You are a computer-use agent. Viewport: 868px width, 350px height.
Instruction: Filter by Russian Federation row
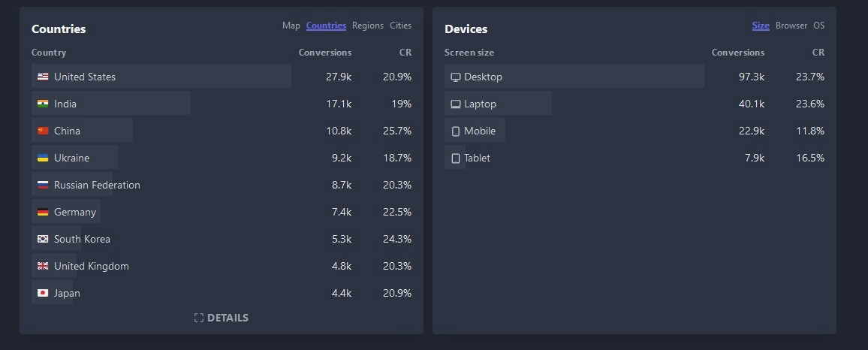click(222, 185)
